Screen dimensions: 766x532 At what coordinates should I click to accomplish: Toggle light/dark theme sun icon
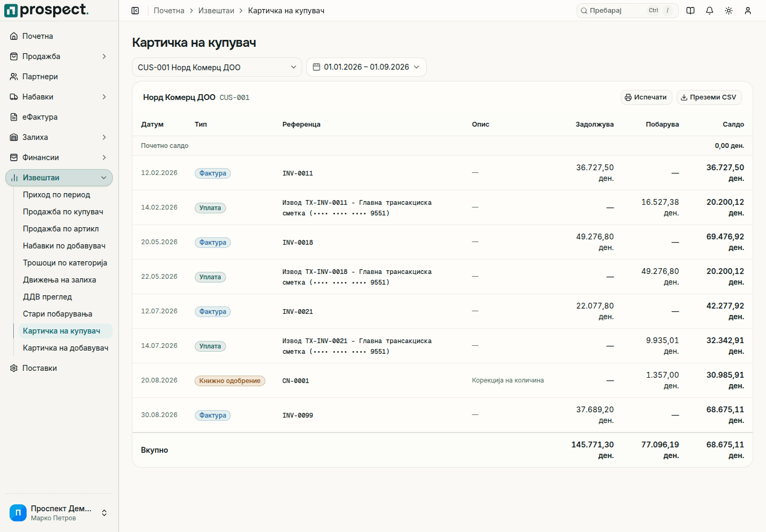pyautogui.click(x=729, y=11)
